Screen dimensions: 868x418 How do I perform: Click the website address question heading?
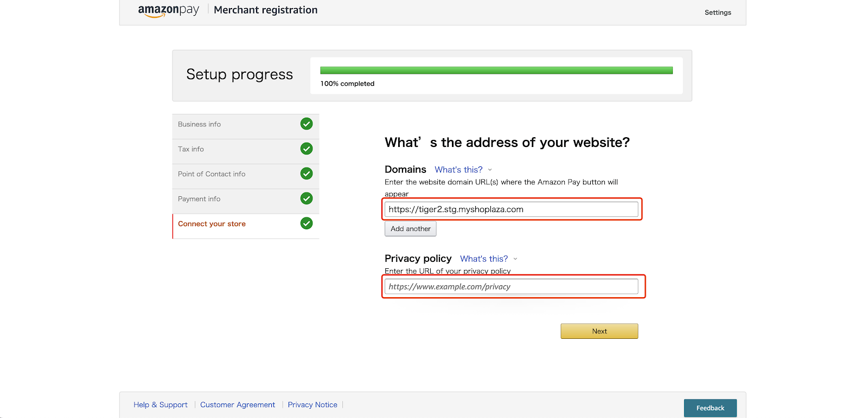[x=507, y=142]
